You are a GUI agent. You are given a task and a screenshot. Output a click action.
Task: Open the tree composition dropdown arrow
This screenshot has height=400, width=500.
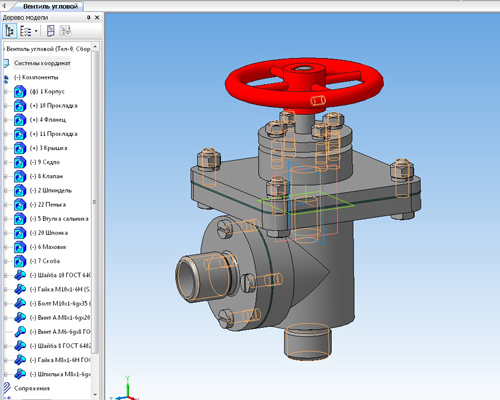pyautogui.click(x=36, y=31)
